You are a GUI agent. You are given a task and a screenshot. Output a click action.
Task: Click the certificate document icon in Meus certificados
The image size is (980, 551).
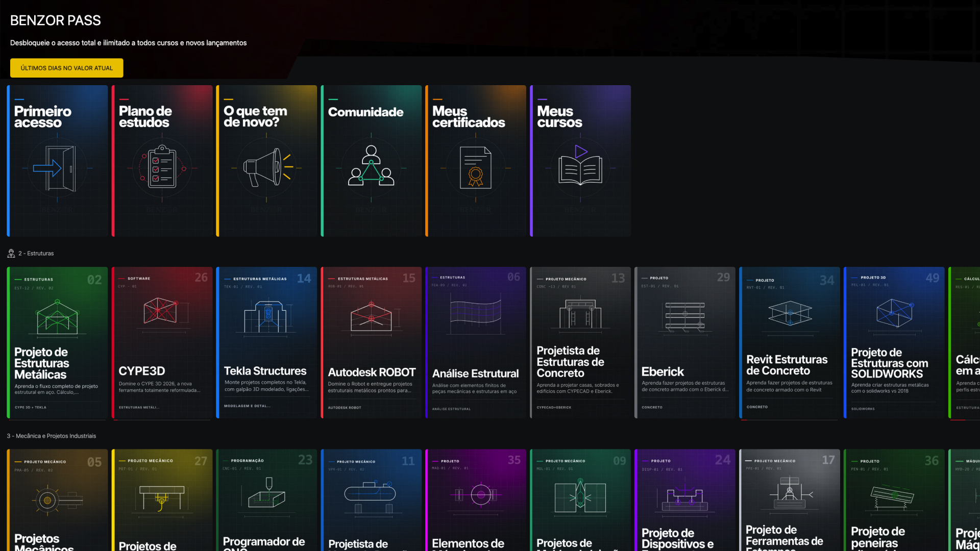476,168
